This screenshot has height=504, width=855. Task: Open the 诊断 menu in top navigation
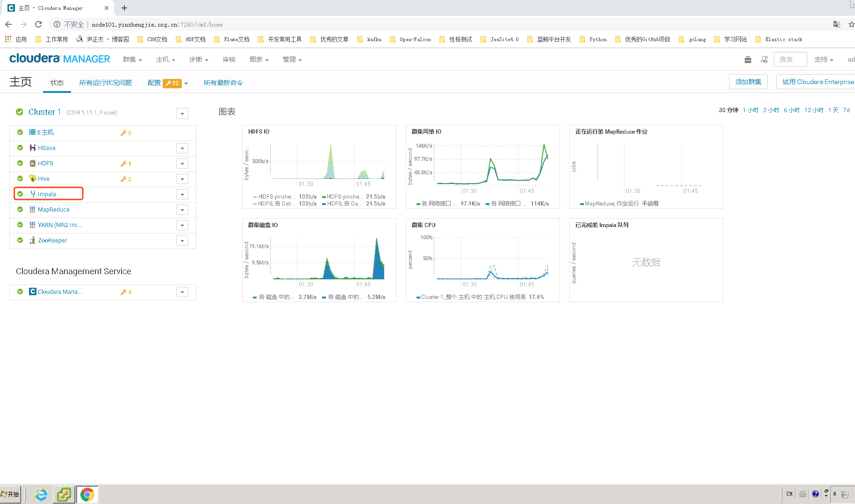click(x=198, y=59)
